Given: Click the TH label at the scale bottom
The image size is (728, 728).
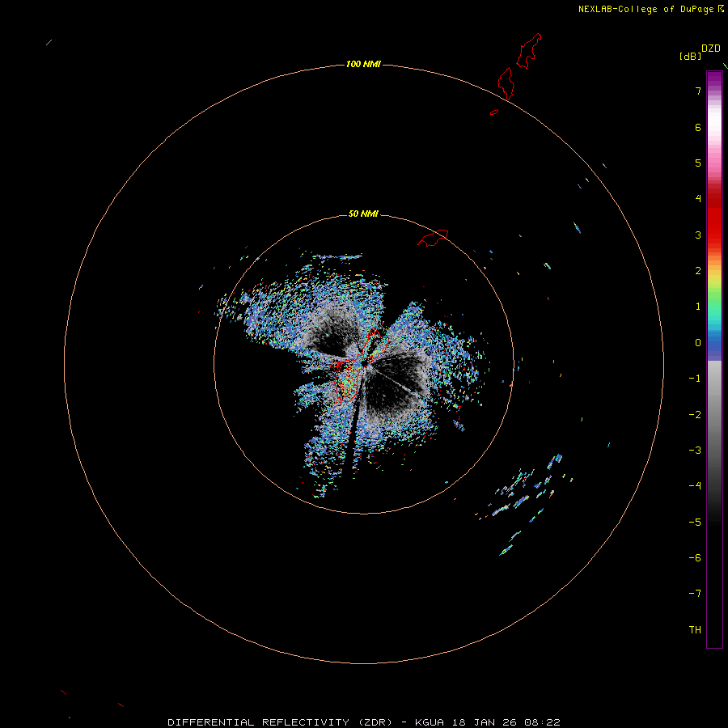Looking at the screenshot, I should point(695,630).
